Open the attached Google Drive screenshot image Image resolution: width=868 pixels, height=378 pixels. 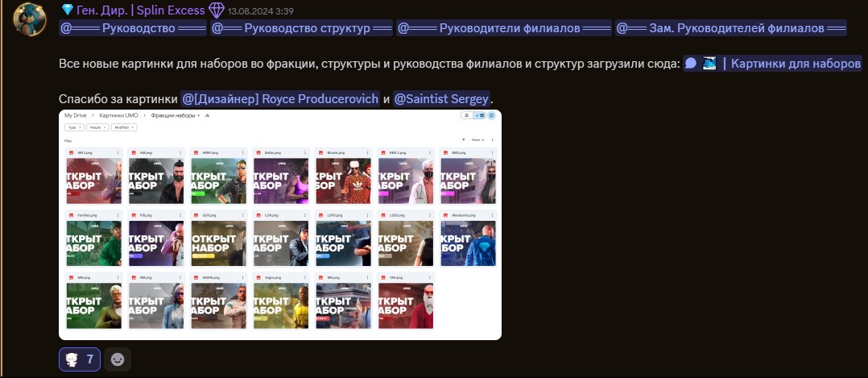(280, 225)
